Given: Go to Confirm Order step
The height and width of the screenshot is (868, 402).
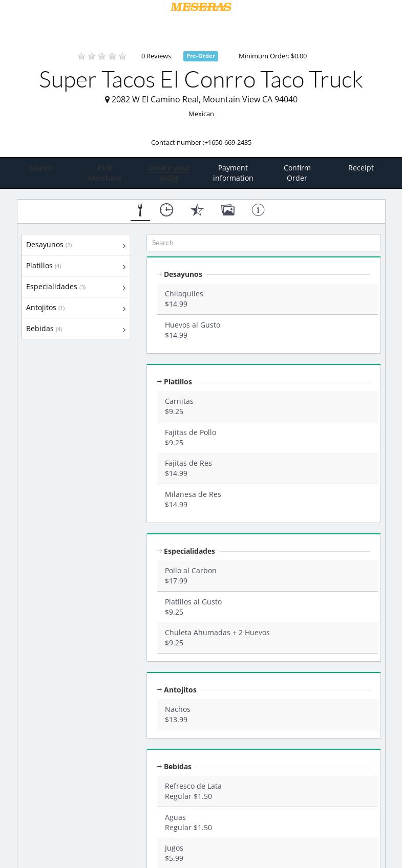Looking at the screenshot, I should (297, 173).
